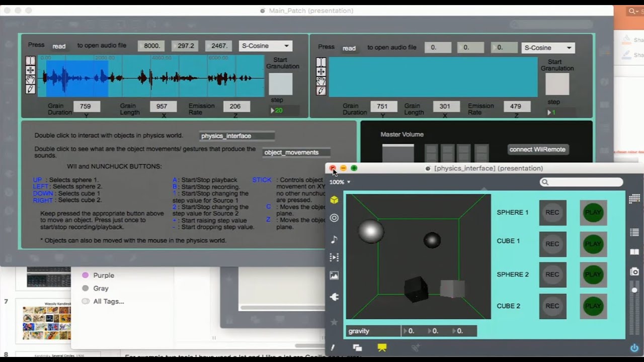This screenshot has height=362, width=644.
Task: Toggle PLAY for SPHERE 2
Action: tap(593, 275)
